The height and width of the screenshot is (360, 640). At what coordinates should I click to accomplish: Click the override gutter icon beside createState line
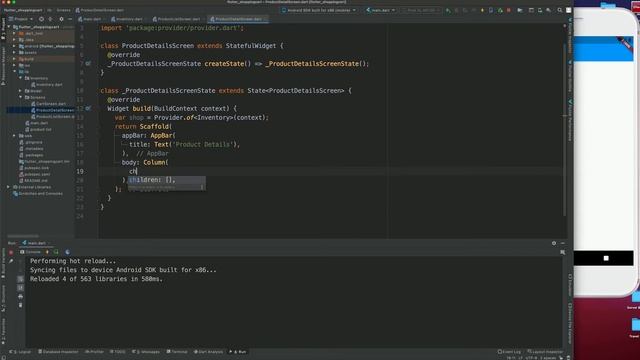point(88,64)
